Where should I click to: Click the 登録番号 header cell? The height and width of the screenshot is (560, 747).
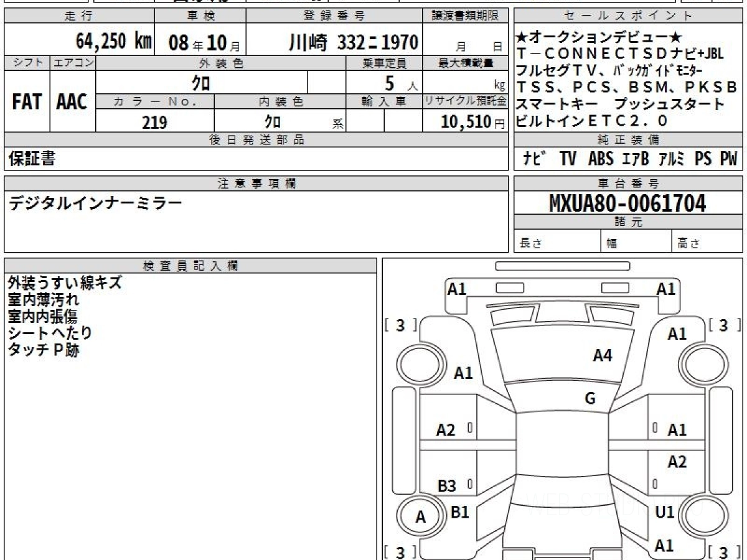click(x=334, y=16)
